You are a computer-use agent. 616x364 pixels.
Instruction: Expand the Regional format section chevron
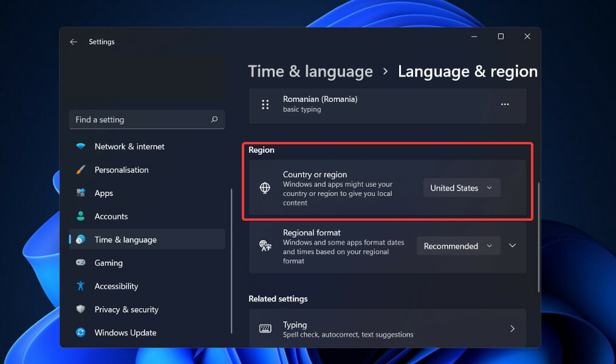point(512,246)
